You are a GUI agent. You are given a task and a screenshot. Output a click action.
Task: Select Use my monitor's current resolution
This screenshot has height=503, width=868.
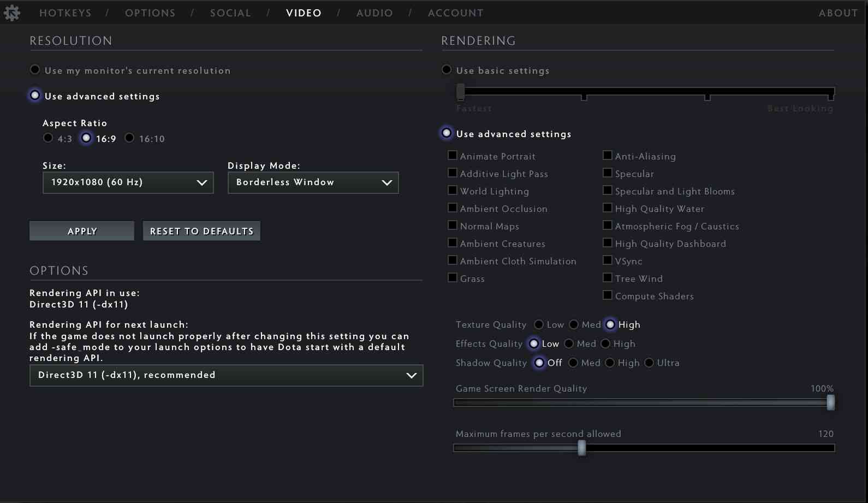[35, 70]
